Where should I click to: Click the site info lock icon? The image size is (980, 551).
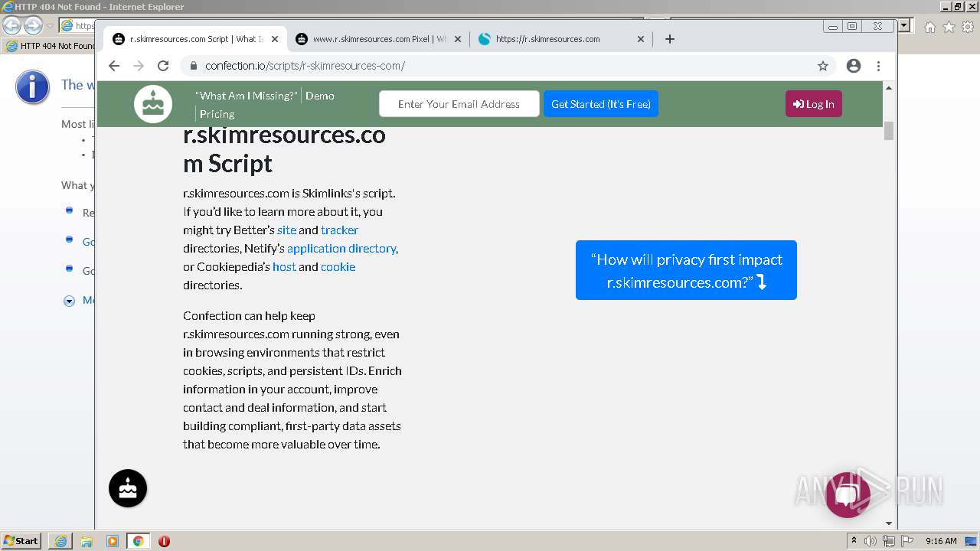[x=193, y=66]
